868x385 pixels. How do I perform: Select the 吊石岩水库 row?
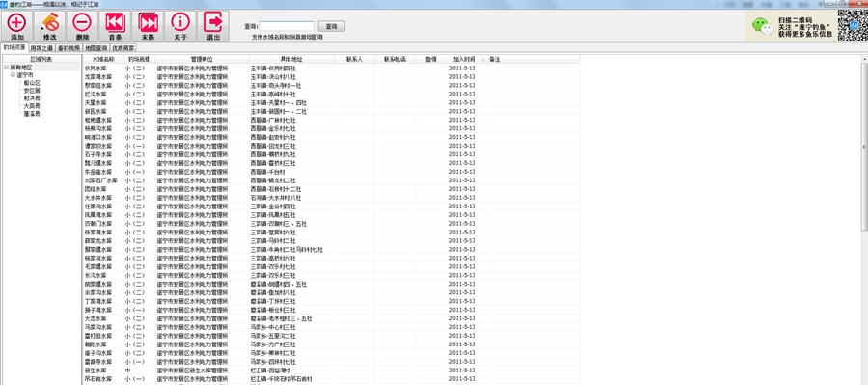pyautogui.click(x=331, y=379)
